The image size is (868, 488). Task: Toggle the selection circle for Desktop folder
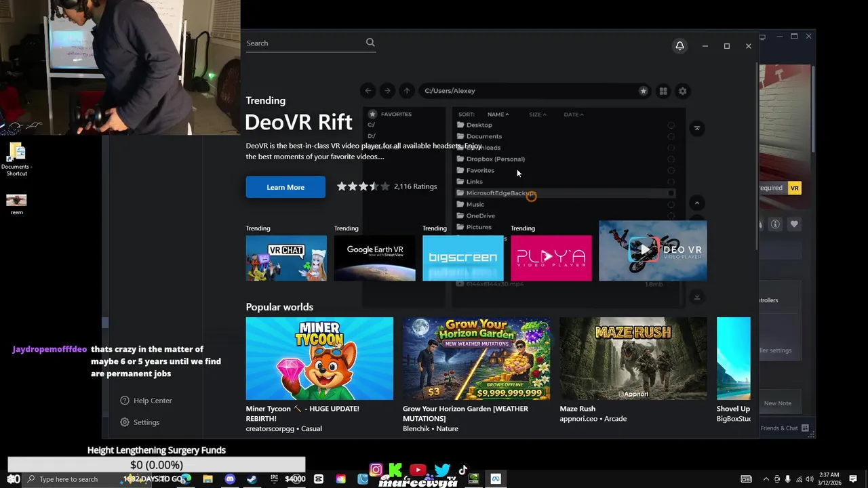(x=671, y=125)
